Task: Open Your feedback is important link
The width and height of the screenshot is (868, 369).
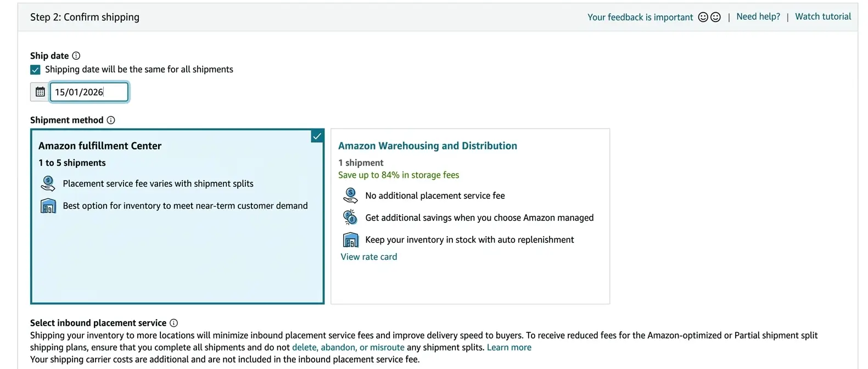Action: pos(640,17)
